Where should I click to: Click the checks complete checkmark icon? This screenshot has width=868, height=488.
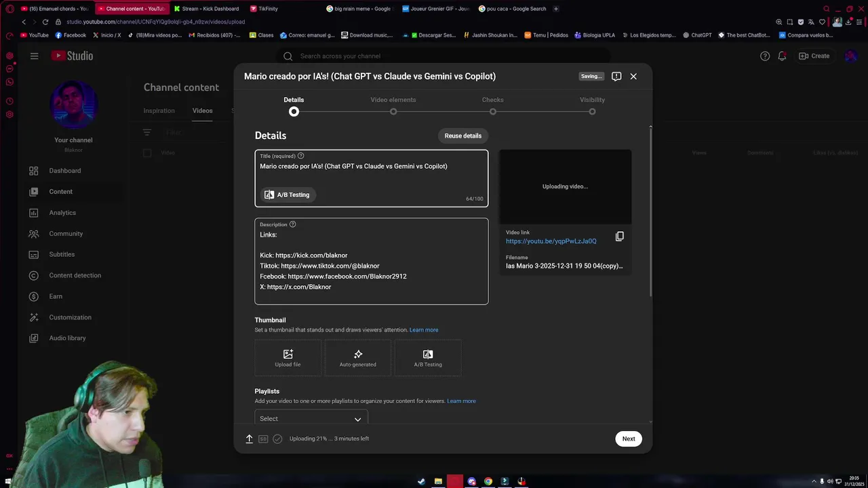click(x=277, y=439)
